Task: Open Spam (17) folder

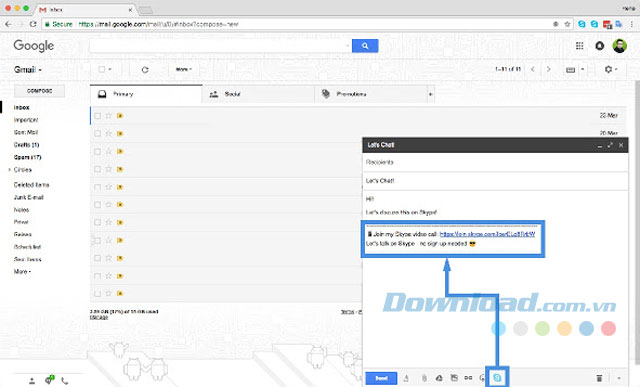Action: point(27,157)
